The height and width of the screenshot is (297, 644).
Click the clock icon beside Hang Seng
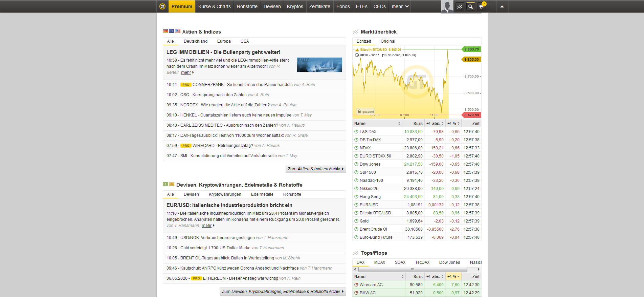coord(356,197)
